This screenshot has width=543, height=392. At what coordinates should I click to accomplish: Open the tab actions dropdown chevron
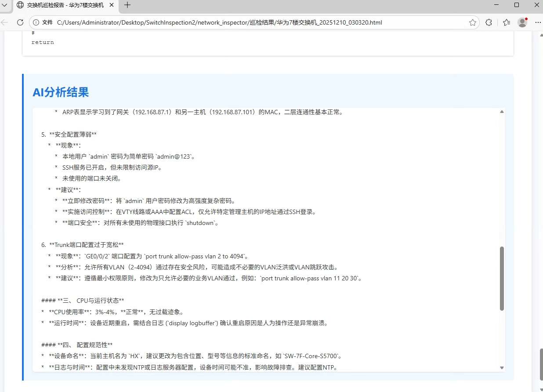4,5
